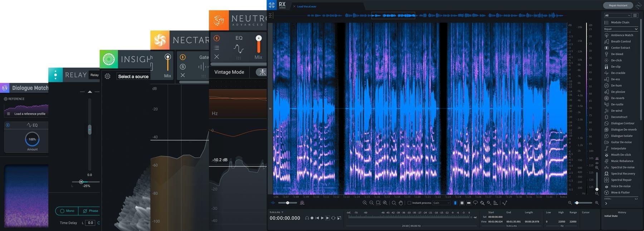Solo the Nectar Gate module

182,66
